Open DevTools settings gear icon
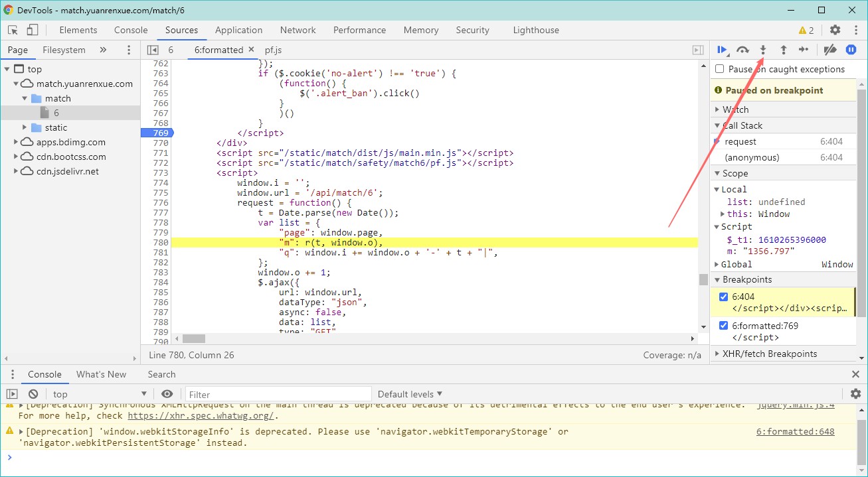The image size is (868, 477). (x=835, y=30)
